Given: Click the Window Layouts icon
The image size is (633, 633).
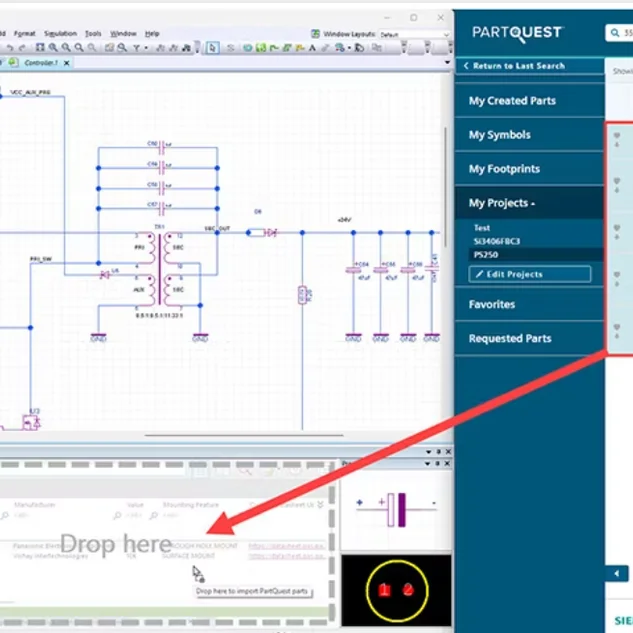Looking at the screenshot, I should point(315,34).
